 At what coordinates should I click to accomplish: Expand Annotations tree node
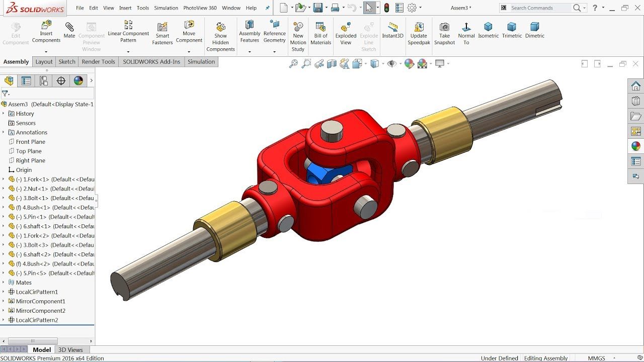pyautogui.click(x=4, y=133)
